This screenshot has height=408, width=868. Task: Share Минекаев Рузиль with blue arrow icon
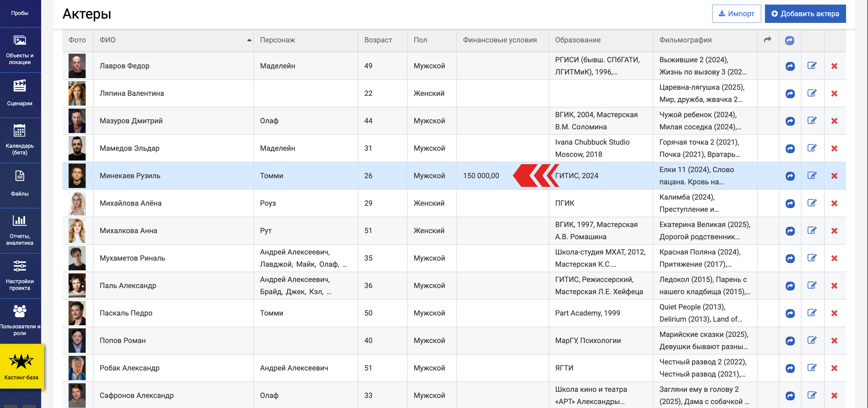790,176
